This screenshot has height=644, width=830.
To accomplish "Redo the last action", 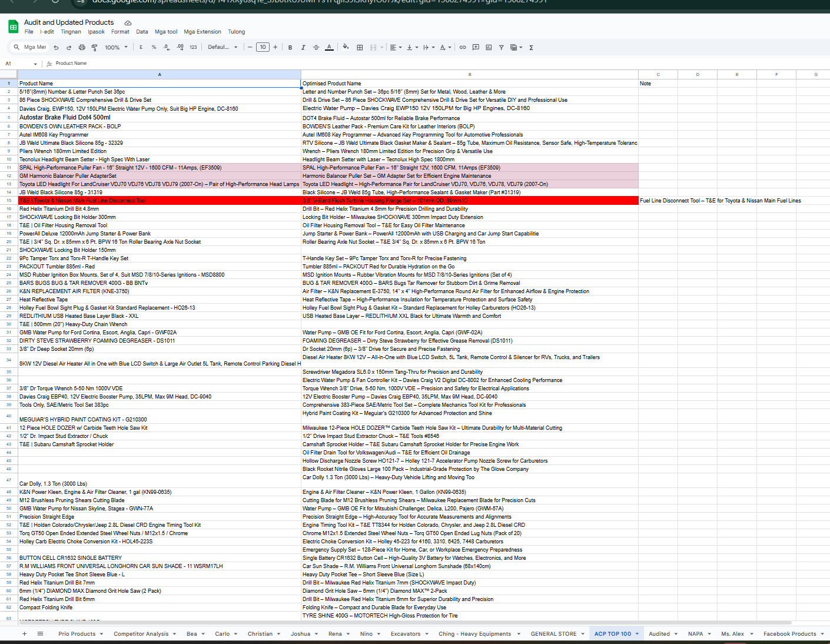I will (69, 47).
